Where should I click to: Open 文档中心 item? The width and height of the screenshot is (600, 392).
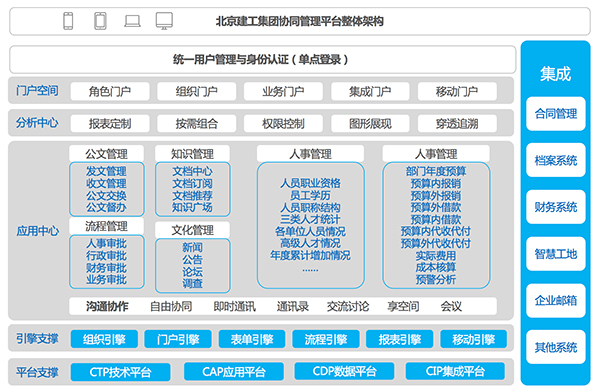coord(192,171)
